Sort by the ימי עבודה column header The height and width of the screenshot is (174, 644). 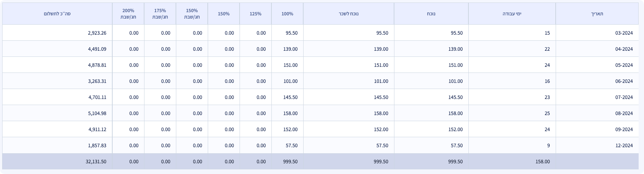512,14
